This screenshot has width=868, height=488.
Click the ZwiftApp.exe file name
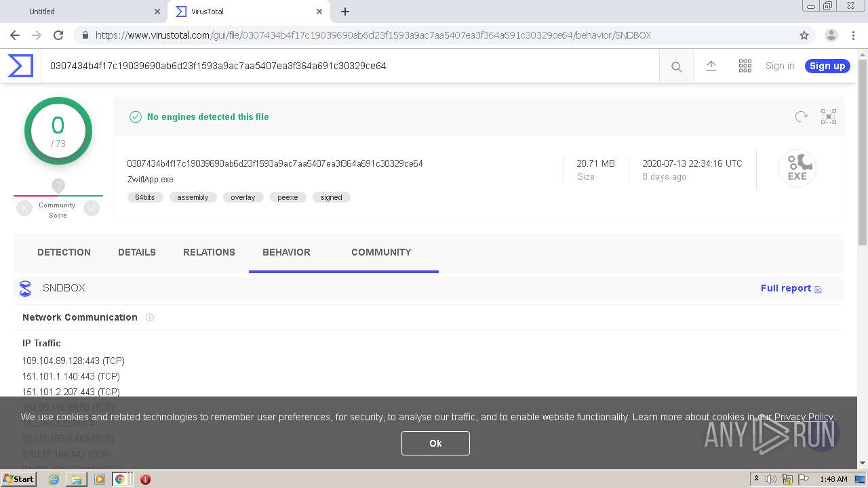[x=150, y=180]
